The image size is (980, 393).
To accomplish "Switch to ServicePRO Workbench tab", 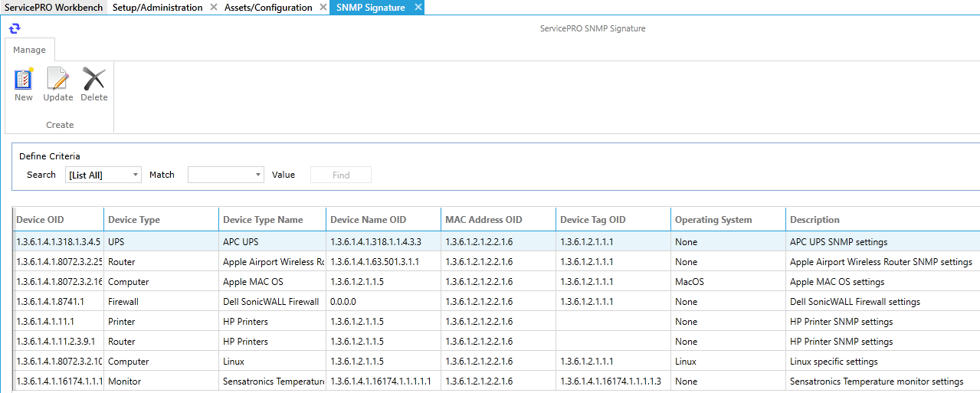I will [54, 8].
